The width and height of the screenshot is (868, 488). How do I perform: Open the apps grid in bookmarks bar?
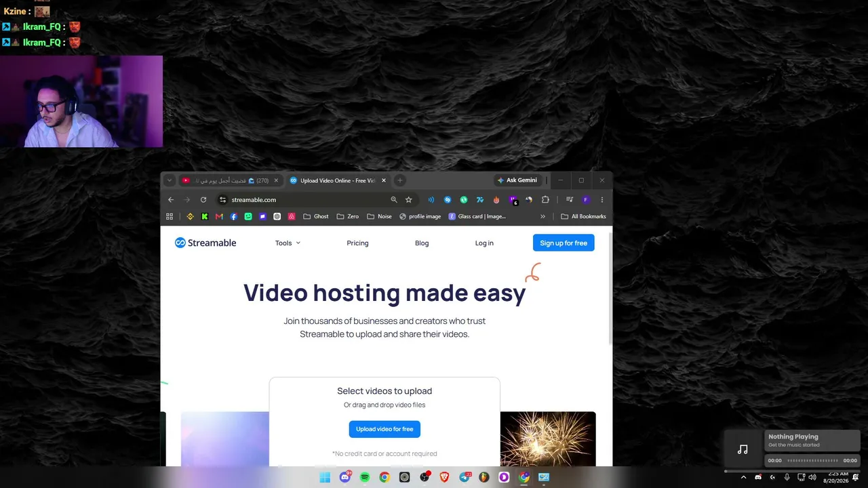coord(170,216)
